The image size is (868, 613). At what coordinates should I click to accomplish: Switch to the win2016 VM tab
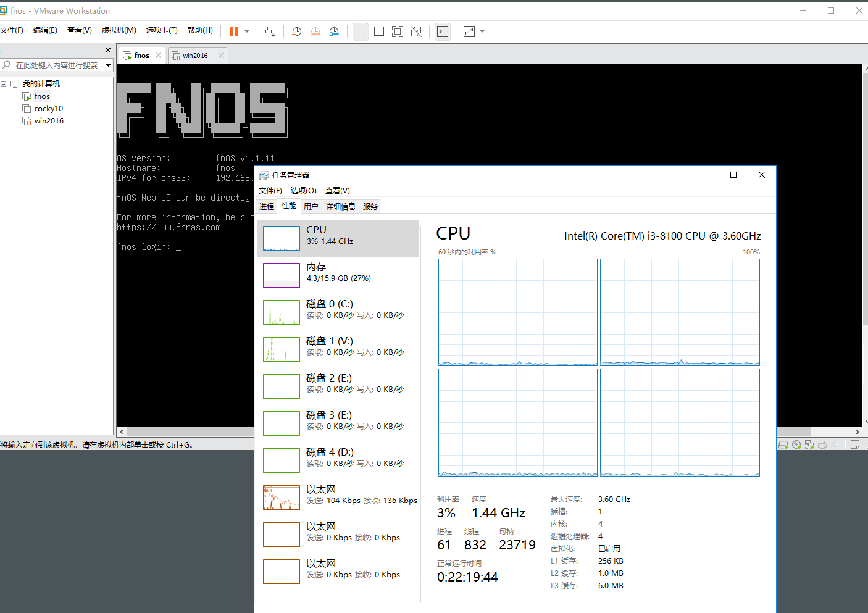[195, 56]
